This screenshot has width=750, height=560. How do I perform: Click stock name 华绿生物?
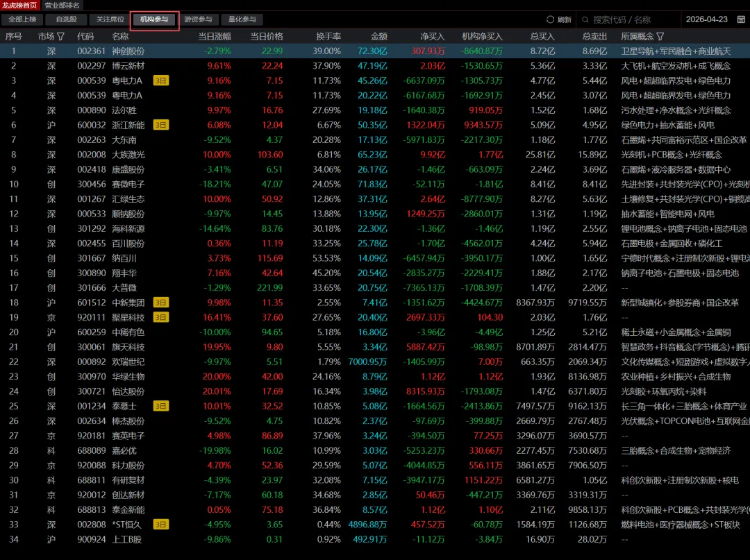(128, 377)
